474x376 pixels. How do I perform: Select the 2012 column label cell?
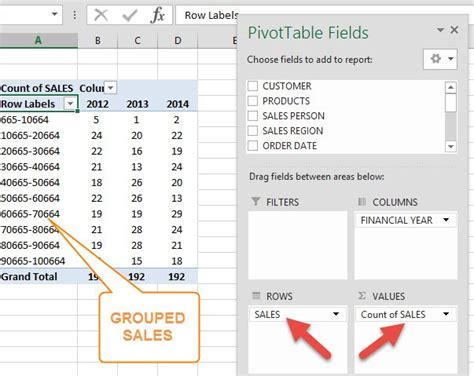point(98,104)
